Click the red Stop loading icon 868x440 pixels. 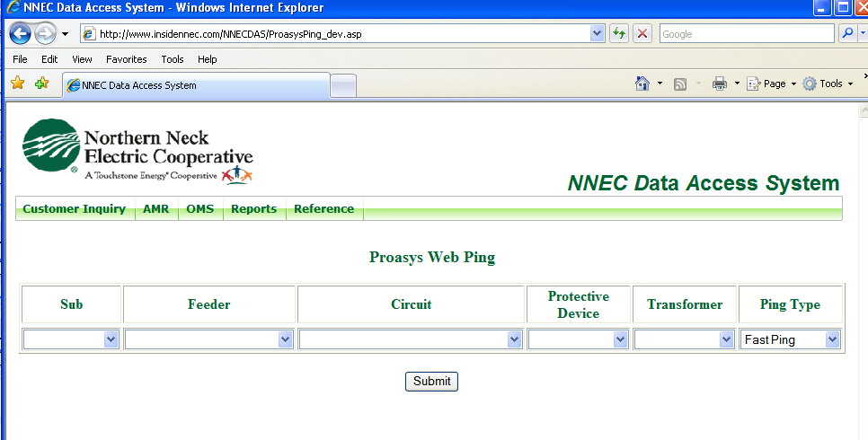pyautogui.click(x=642, y=34)
